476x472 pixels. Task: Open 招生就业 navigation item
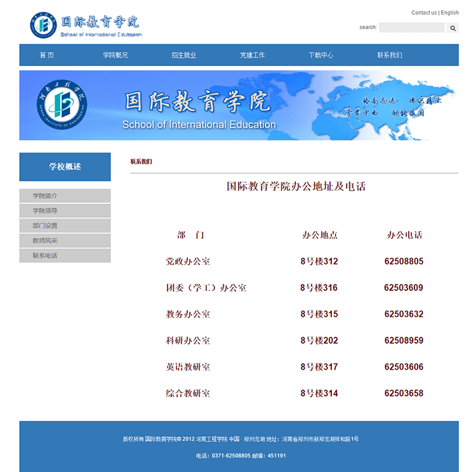[184, 55]
